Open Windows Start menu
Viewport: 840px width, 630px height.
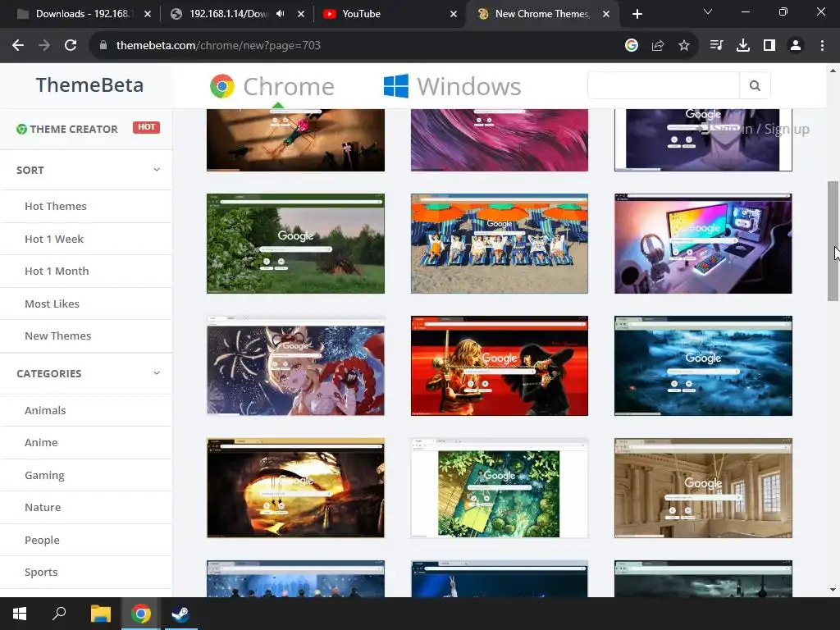coord(20,614)
